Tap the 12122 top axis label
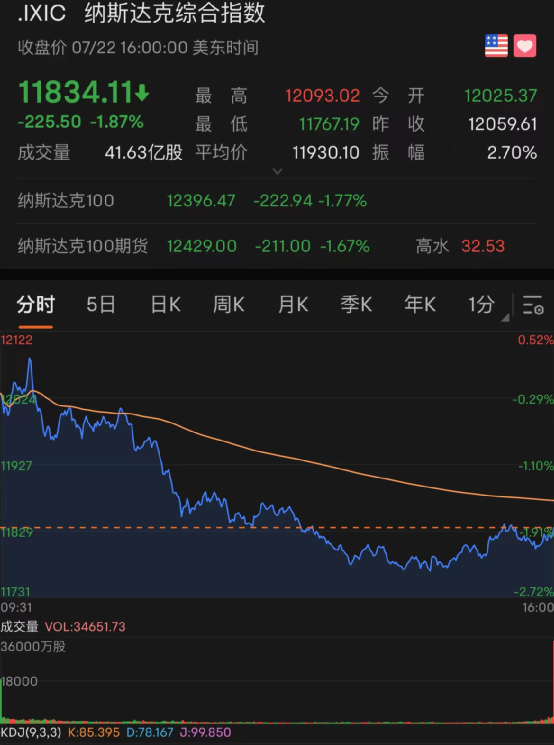Screen dimensions: 554x745 [17, 340]
